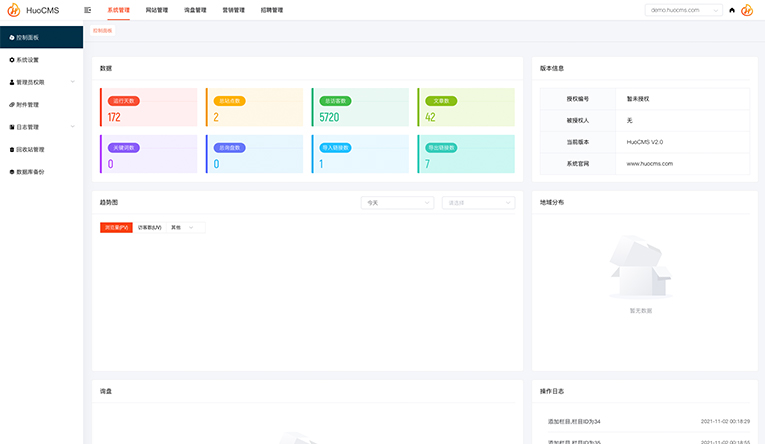The height and width of the screenshot is (444, 765).
Task: Select the 浏览量(PV) chart toggle
Action: pyautogui.click(x=116, y=227)
